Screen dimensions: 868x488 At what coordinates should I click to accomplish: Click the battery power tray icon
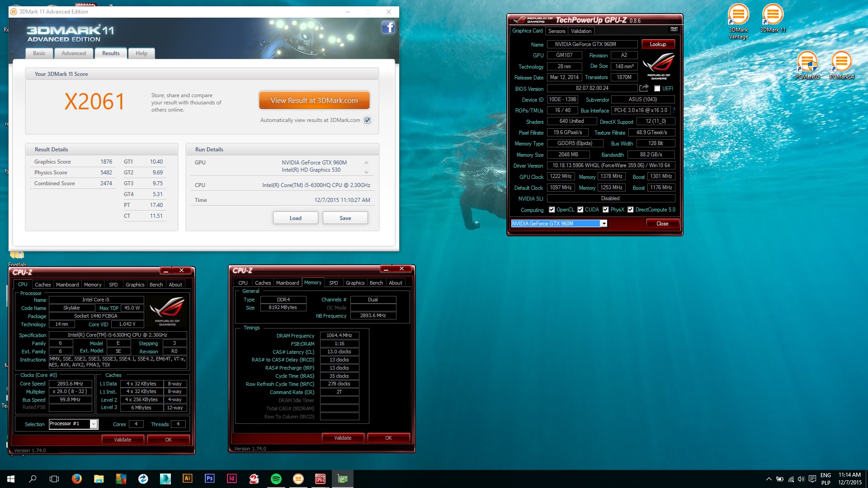point(780,479)
